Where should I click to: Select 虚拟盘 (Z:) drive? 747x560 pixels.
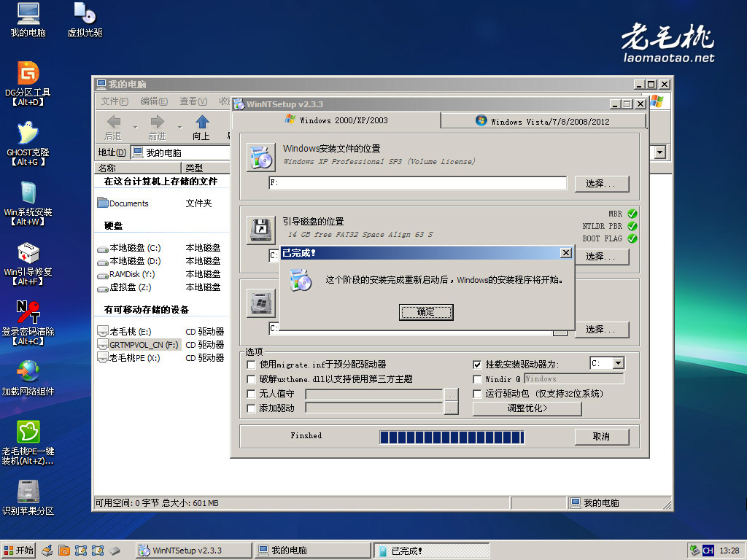124,287
